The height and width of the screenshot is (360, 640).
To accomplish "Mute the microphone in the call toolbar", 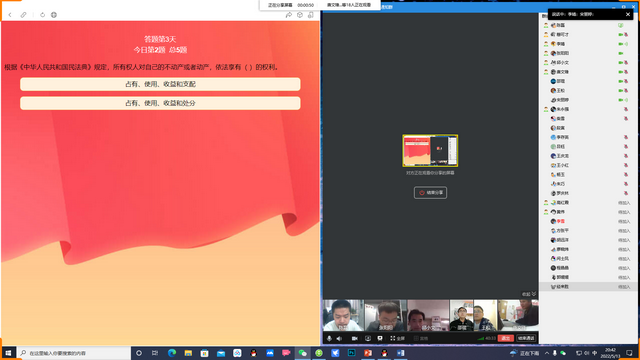I will pos(329,338).
